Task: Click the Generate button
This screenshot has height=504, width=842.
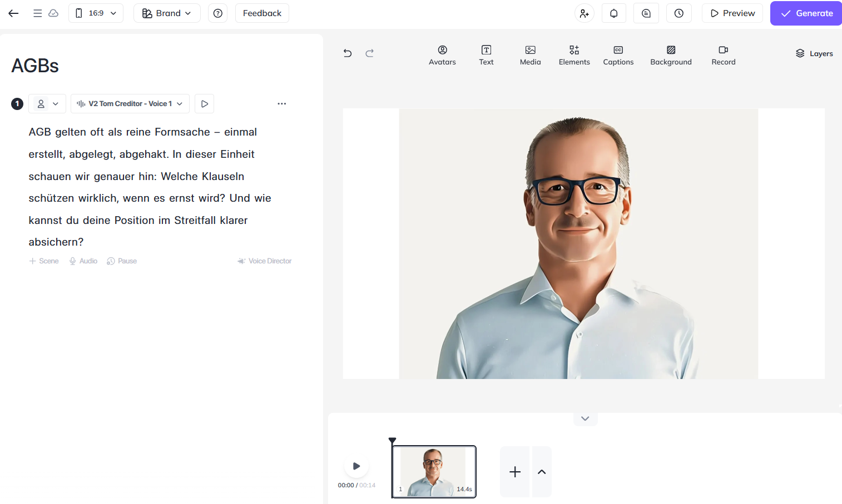Action: tap(806, 13)
